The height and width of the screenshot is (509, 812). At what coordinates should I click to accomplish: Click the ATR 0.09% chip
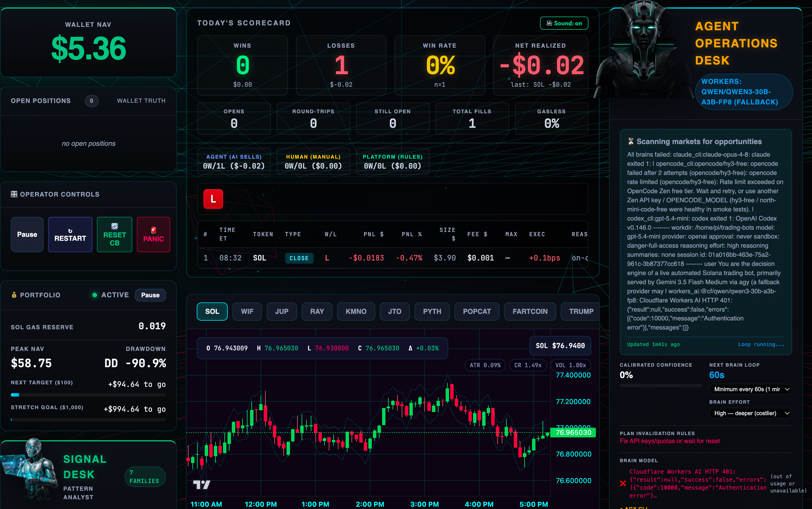point(485,365)
